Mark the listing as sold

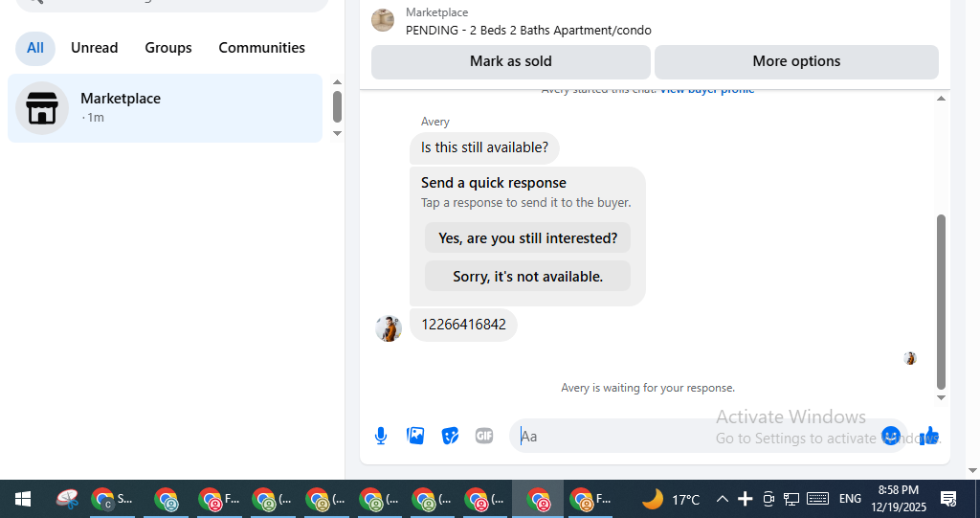tap(511, 62)
